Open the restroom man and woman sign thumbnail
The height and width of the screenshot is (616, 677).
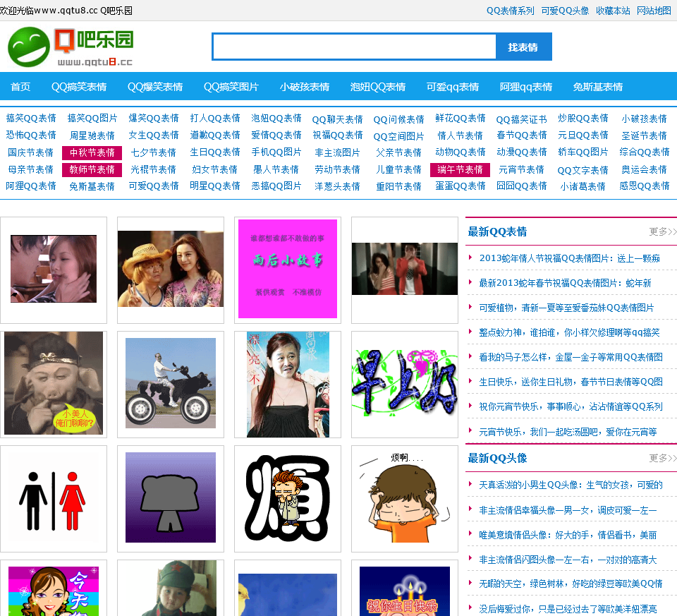pyautogui.click(x=54, y=499)
